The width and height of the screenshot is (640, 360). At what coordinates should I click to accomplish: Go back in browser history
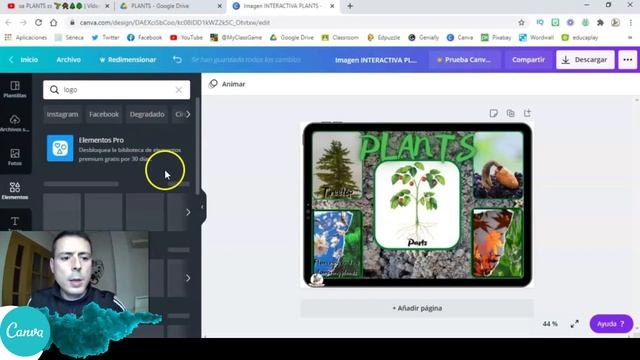click(9, 23)
